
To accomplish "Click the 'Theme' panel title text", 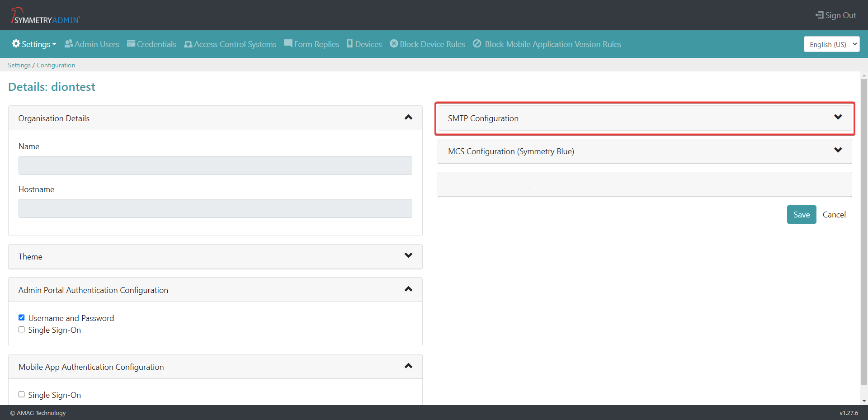I will tap(30, 257).
